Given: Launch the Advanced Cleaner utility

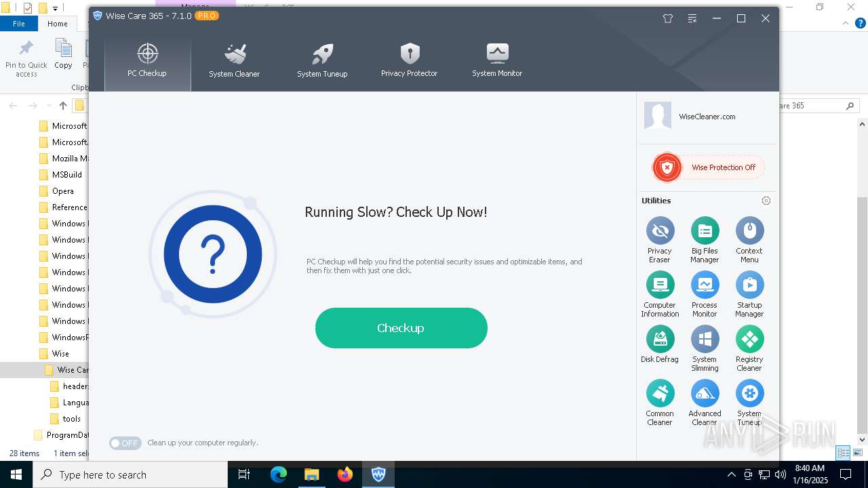Looking at the screenshot, I should [705, 403].
